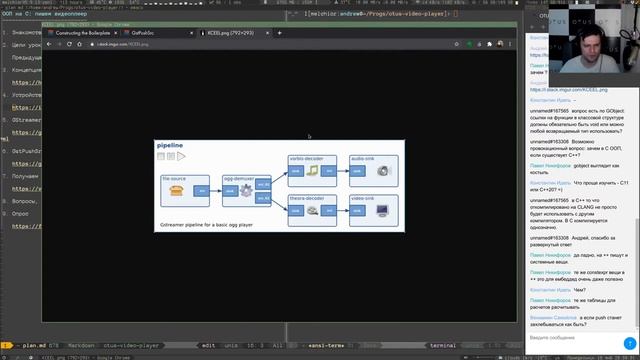Send chat message with blue arrow button
Screen dimensions: 640x360
tap(630, 343)
